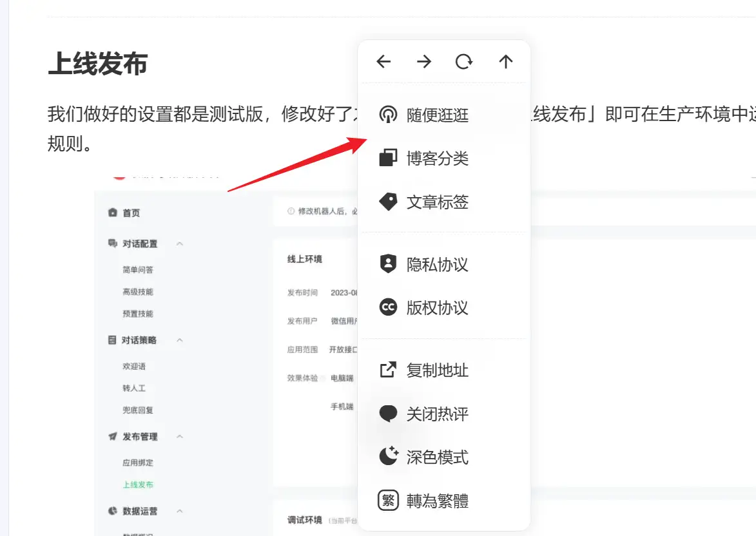Click the forward navigation arrow icon
This screenshot has width=756, height=536.
click(424, 62)
